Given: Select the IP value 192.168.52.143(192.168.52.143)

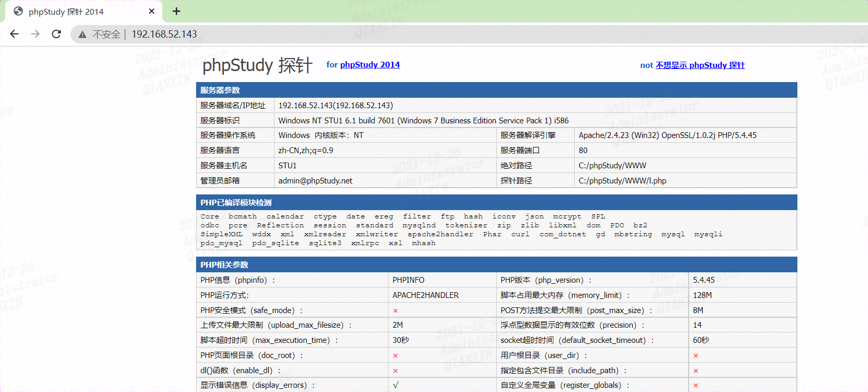Looking at the screenshot, I should click(336, 106).
